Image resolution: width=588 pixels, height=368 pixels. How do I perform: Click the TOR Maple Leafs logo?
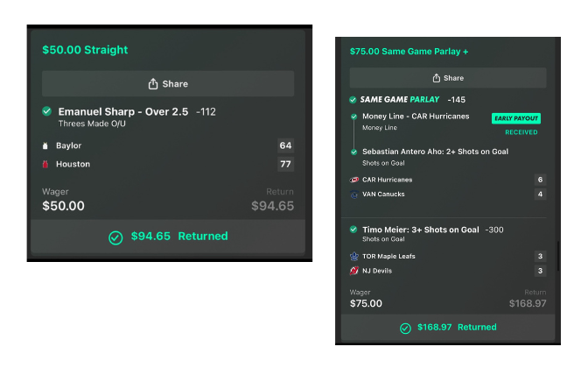pyautogui.click(x=354, y=257)
